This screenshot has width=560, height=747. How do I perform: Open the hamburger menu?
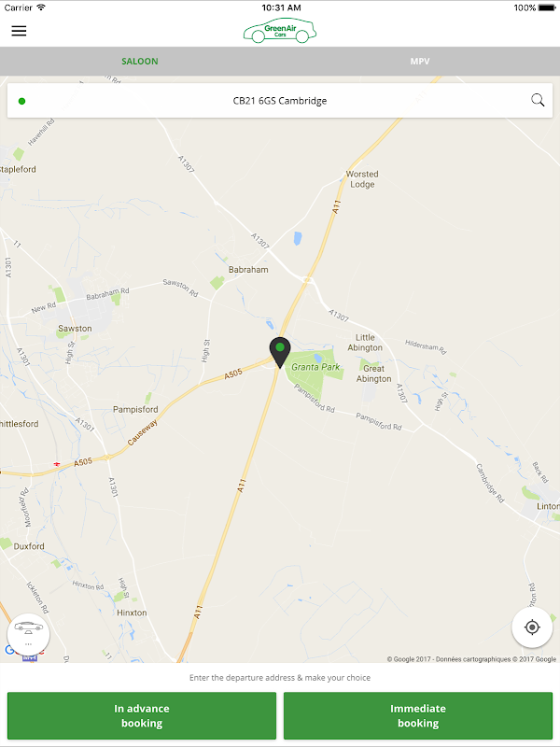(19, 31)
